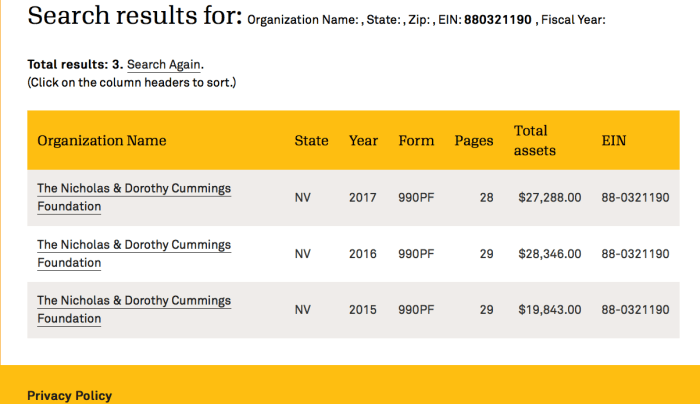The height and width of the screenshot is (404, 700).
Task: Sort results by the Pages column header
Action: [x=473, y=141]
